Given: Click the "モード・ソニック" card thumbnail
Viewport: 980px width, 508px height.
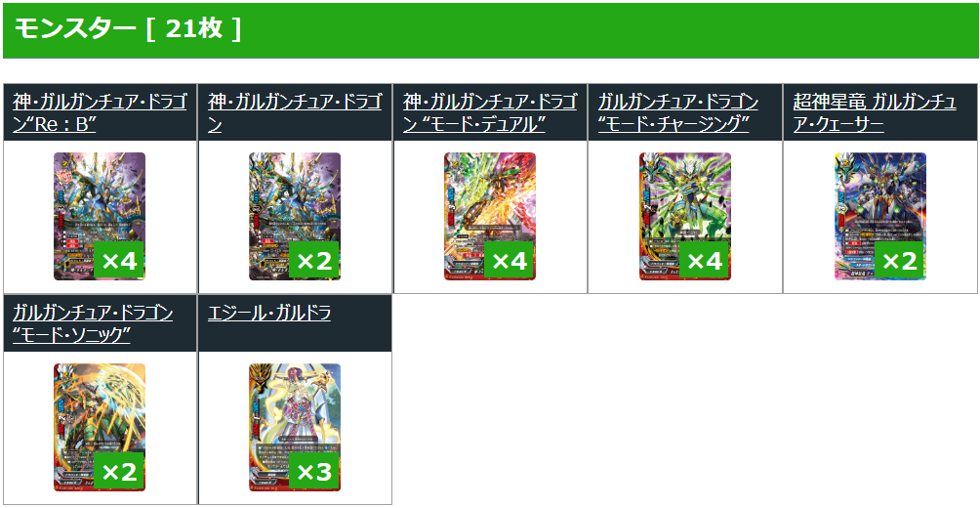Looking at the screenshot, I should 100,427.
